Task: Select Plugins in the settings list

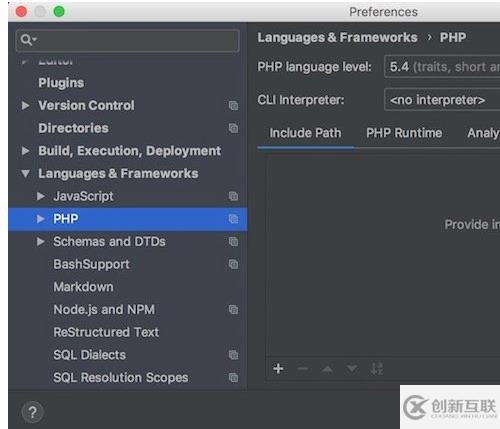Action: pos(61,83)
